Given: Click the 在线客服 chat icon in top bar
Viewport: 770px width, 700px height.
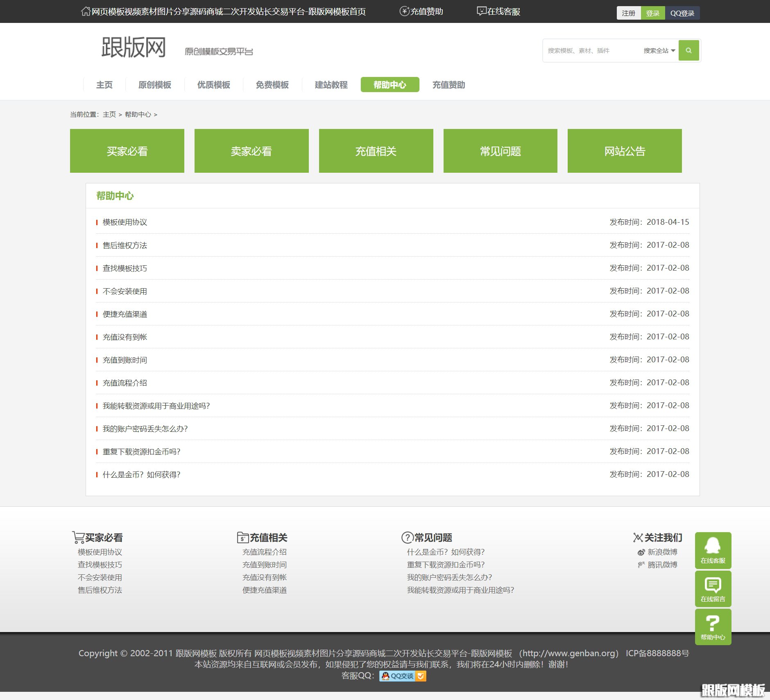Looking at the screenshot, I should pos(482,11).
